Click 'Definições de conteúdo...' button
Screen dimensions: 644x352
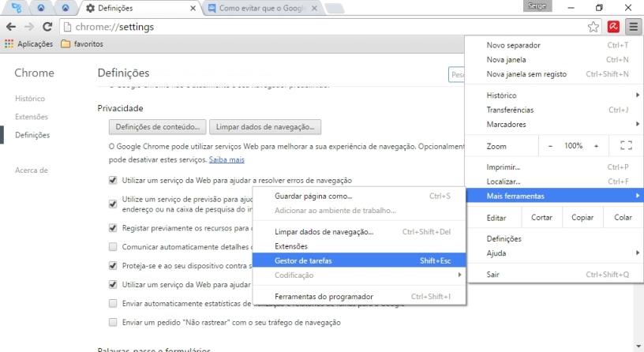(x=157, y=127)
